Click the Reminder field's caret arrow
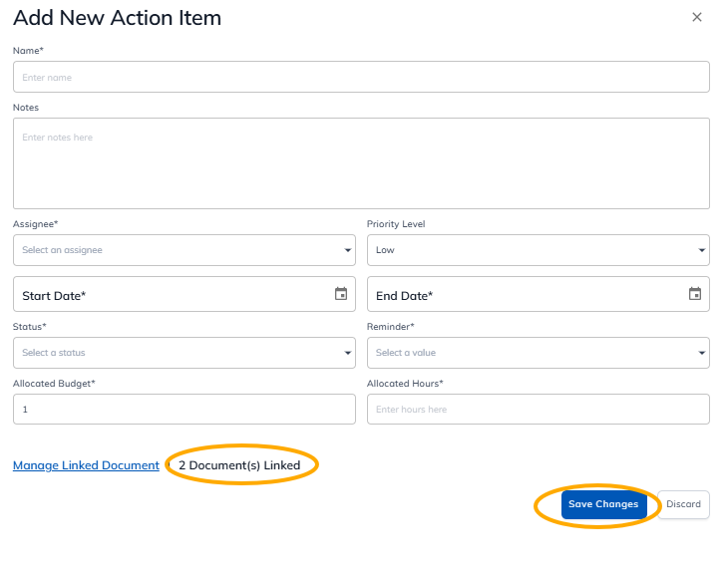This screenshot has width=728, height=579. click(x=701, y=353)
